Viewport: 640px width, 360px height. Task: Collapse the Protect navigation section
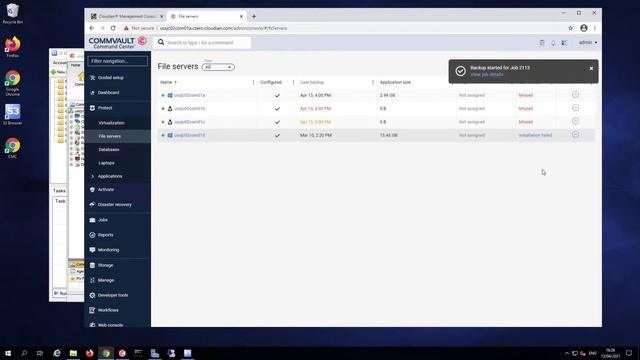105,108
